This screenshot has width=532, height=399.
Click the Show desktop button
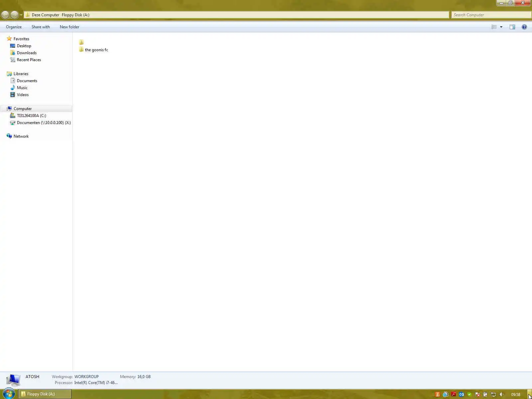click(x=529, y=394)
